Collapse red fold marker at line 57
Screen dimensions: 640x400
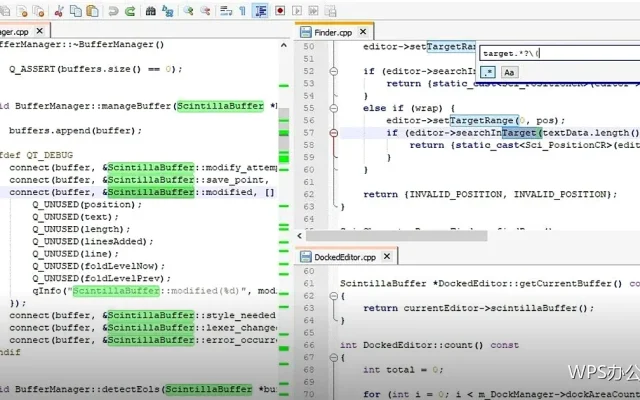(x=333, y=133)
